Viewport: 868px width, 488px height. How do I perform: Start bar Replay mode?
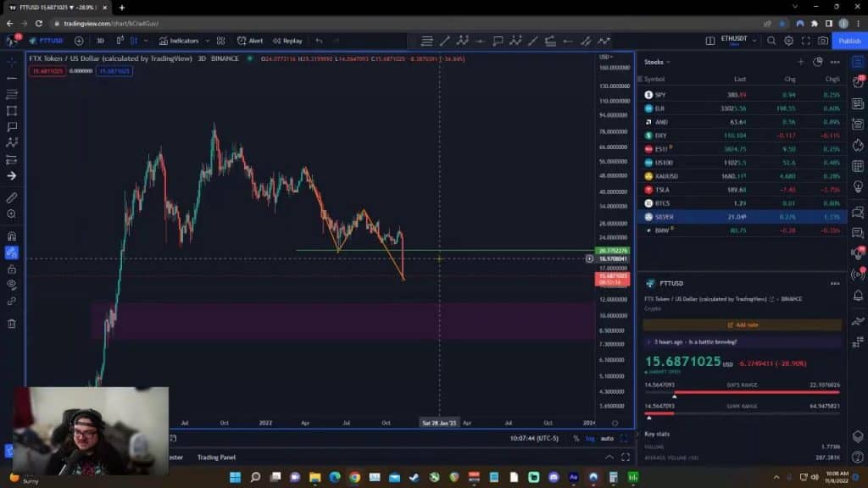[287, 41]
